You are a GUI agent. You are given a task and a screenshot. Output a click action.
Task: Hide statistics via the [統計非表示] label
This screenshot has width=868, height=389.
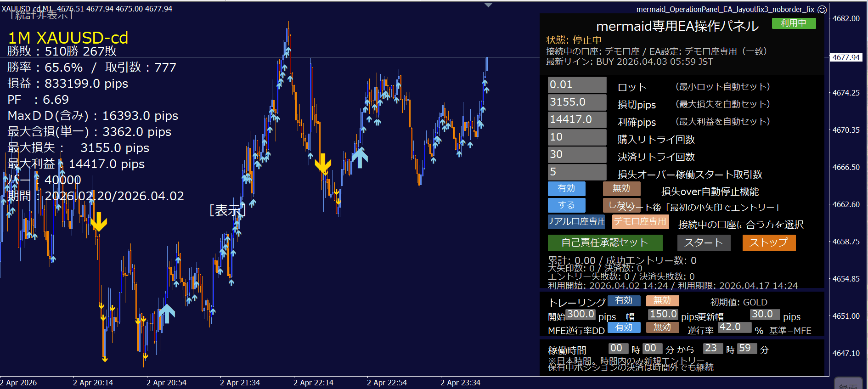[41, 15]
